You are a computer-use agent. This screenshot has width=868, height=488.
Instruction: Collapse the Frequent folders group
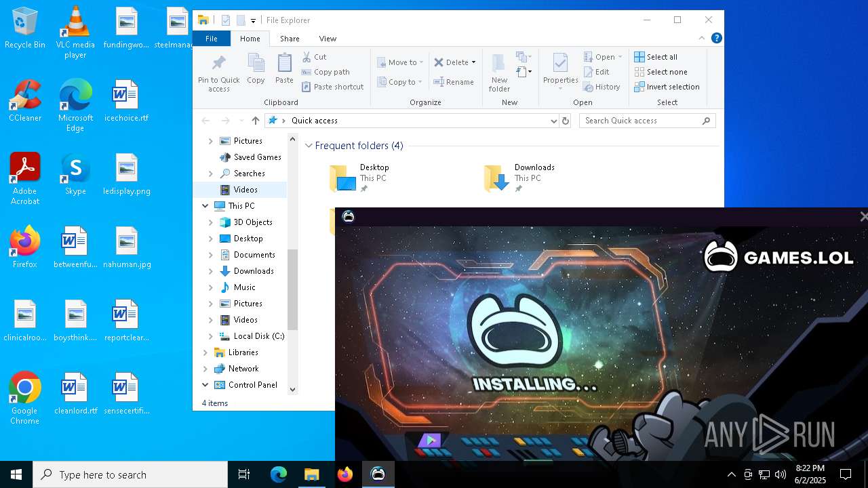[x=309, y=146]
